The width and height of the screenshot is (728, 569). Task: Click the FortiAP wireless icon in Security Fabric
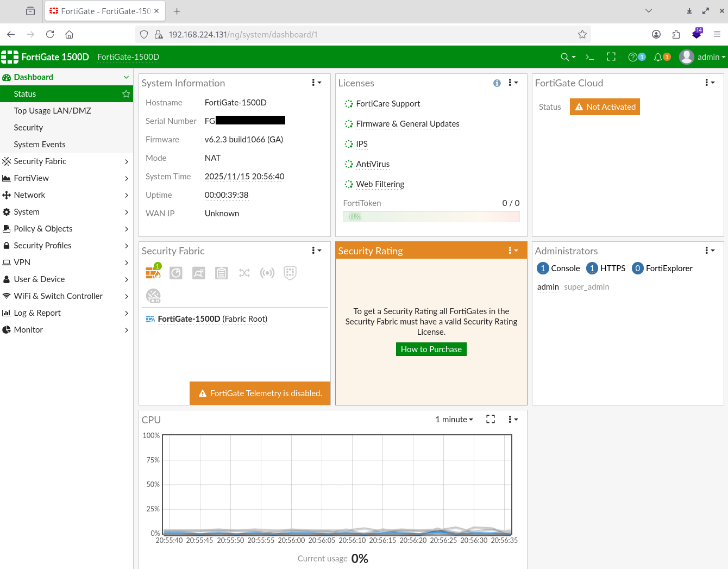point(267,273)
